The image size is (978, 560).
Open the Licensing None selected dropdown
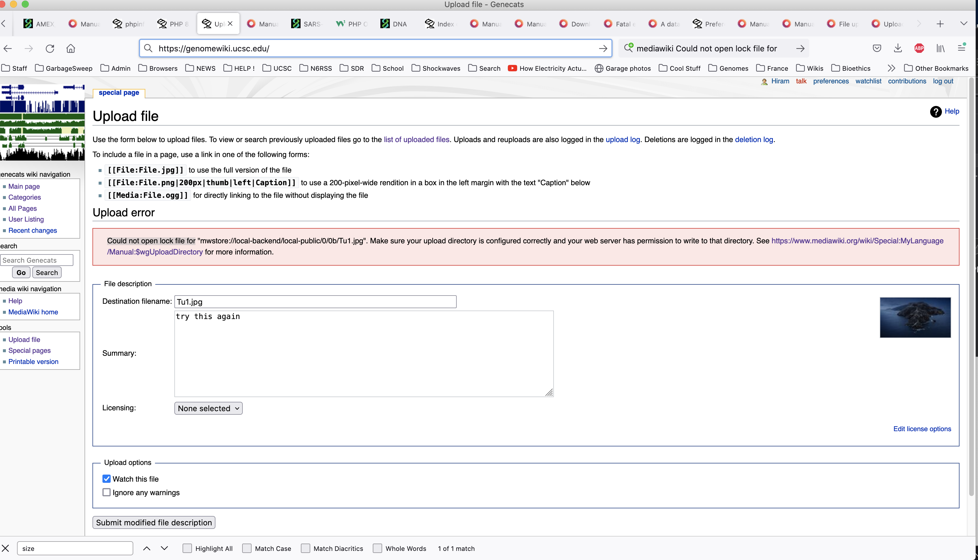[x=208, y=408]
